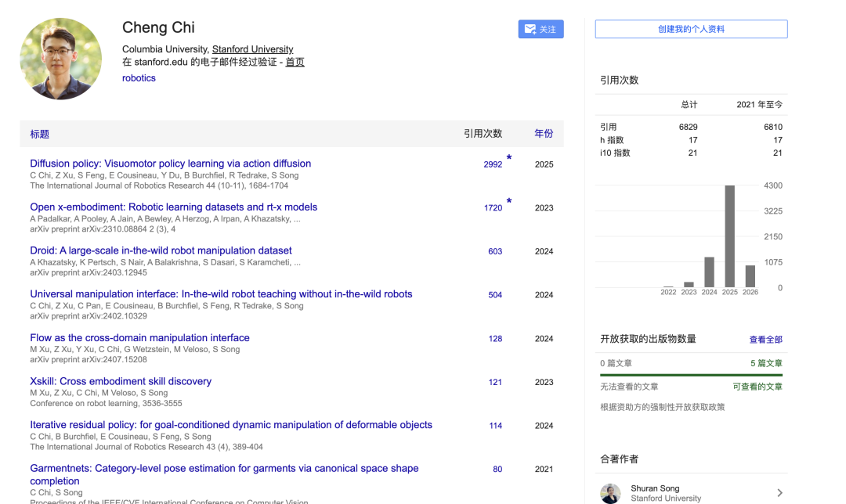Click Shuran Song's co-author avatar
Viewport: 846px width, 504px height.
click(610, 493)
